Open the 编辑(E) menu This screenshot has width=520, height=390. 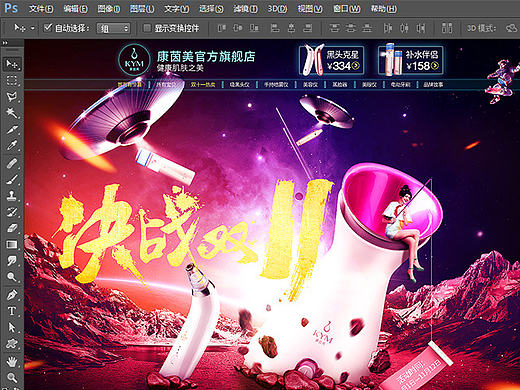coord(76,8)
